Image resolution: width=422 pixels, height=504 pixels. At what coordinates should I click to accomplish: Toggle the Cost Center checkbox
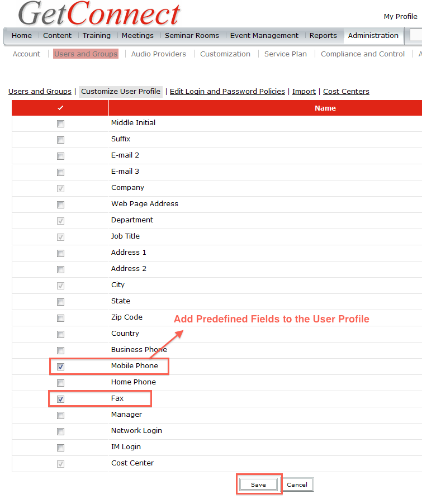60,464
